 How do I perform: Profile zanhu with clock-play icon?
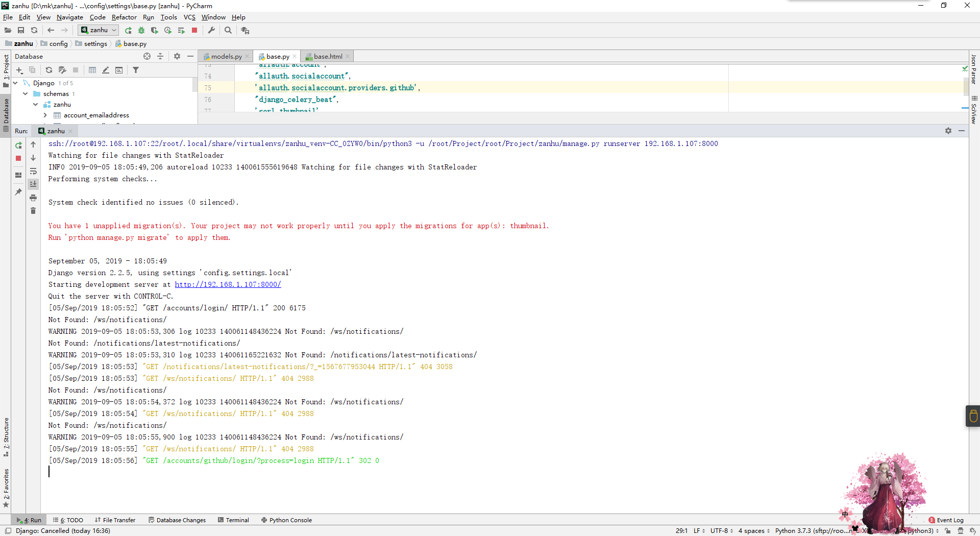point(168,31)
